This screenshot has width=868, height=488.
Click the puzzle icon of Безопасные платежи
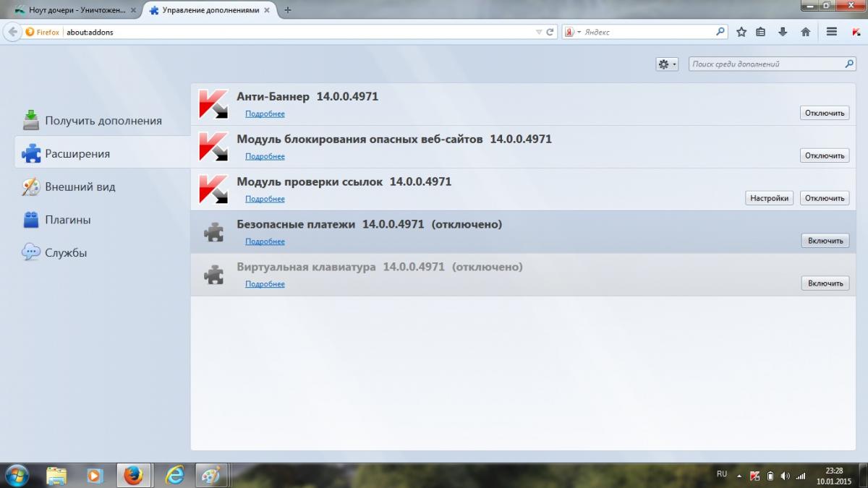213,232
